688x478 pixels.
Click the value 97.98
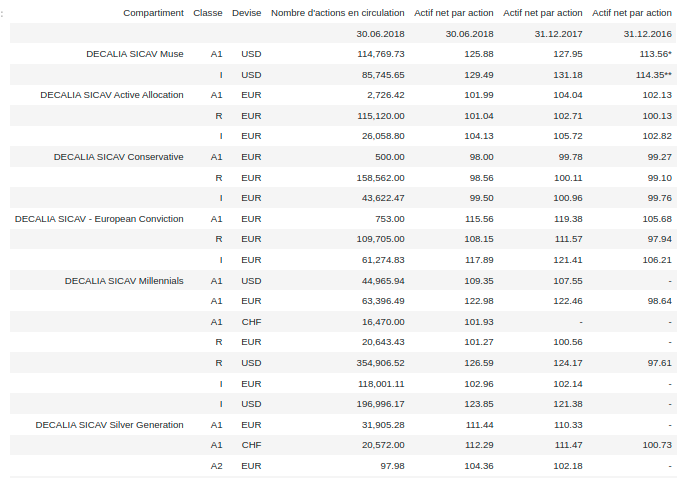[x=392, y=466]
